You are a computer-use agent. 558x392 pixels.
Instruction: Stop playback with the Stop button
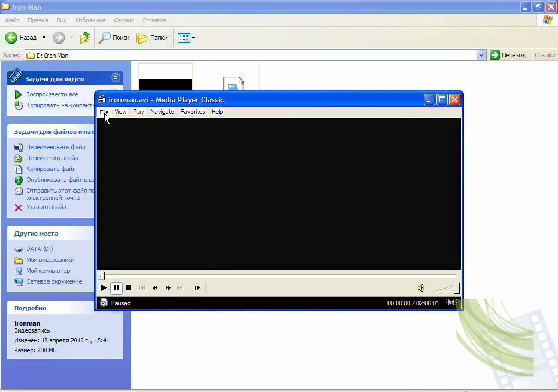129,288
